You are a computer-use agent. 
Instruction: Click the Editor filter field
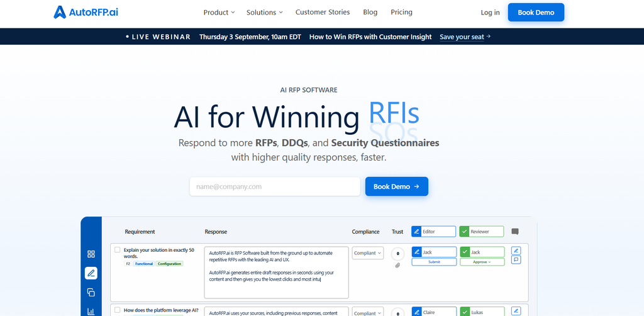pyautogui.click(x=434, y=232)
